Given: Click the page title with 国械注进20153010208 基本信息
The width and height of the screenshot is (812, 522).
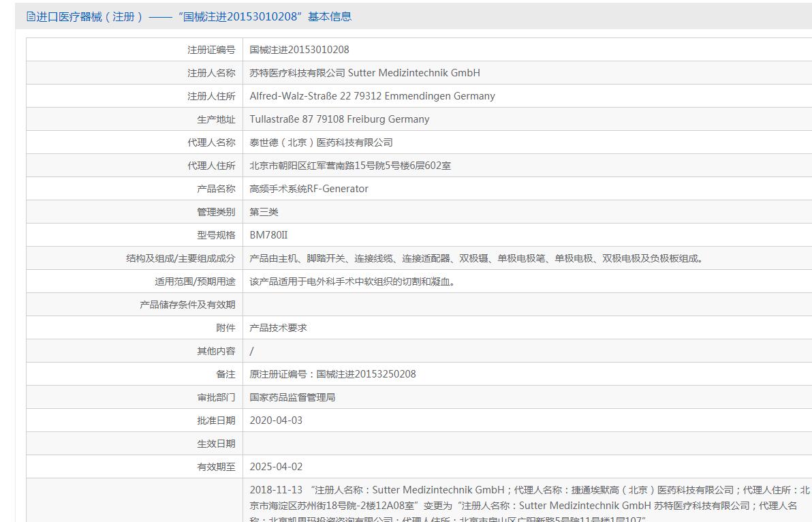Looking at the screenshot, I should click(193, 16).
